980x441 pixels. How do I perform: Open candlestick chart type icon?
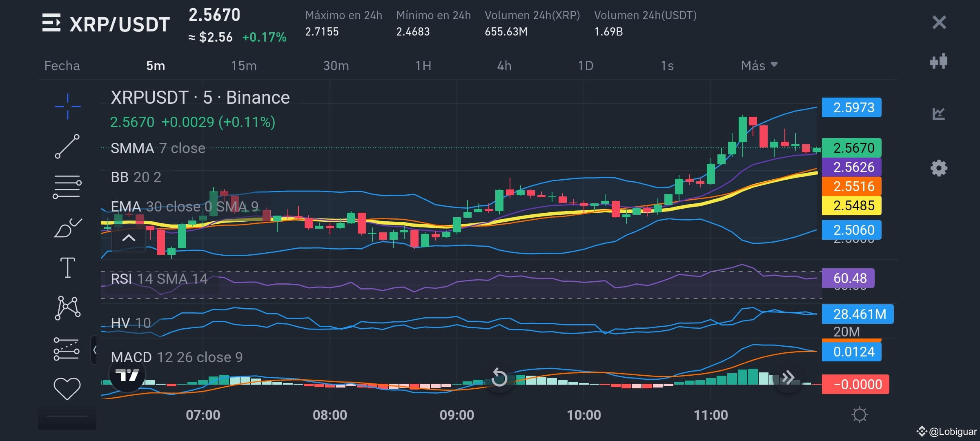coord(938,62)
